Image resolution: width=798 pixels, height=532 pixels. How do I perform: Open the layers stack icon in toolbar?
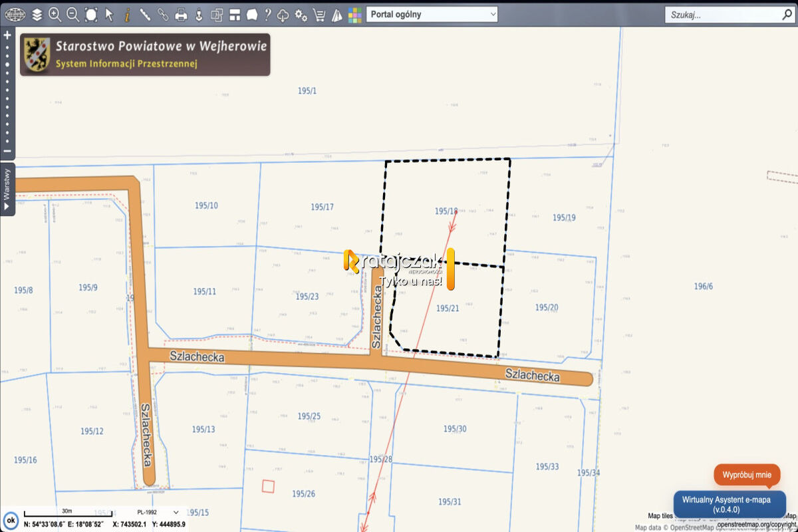pos(37,14)
